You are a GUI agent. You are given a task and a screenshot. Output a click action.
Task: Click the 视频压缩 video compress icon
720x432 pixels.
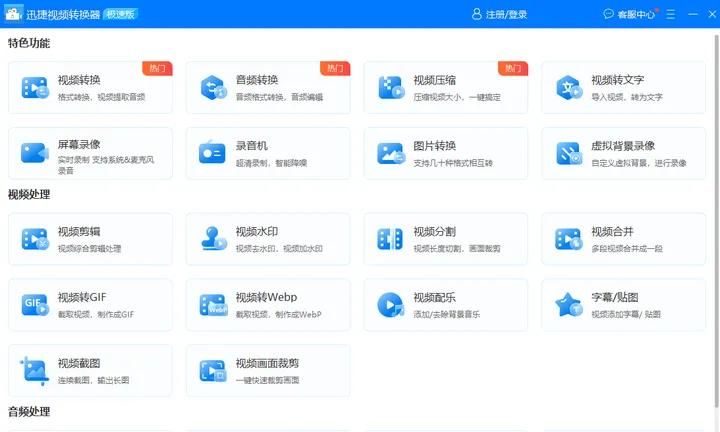[x=391, y=87]
